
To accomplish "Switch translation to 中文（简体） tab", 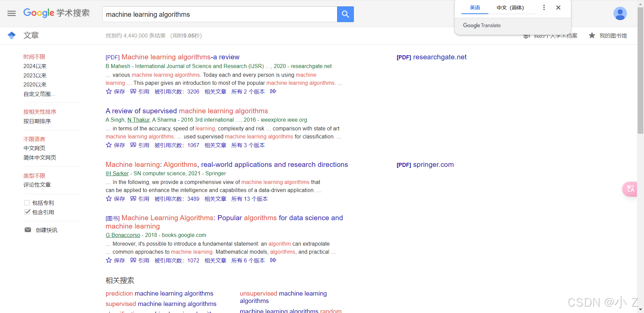I will (x=510, y=7).
